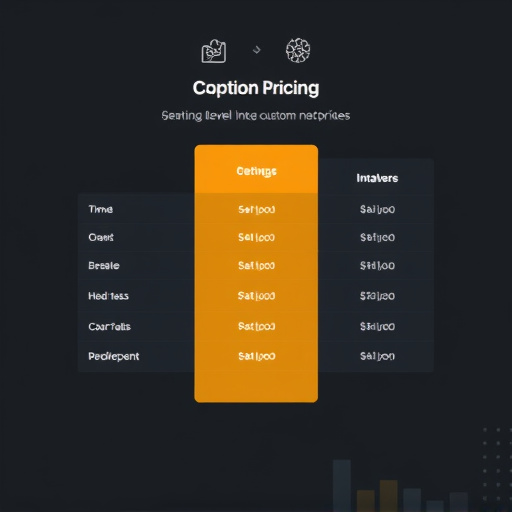The image size is (512, 512).
Task: Select the Oaes row label
Action: tap(101, 237)
